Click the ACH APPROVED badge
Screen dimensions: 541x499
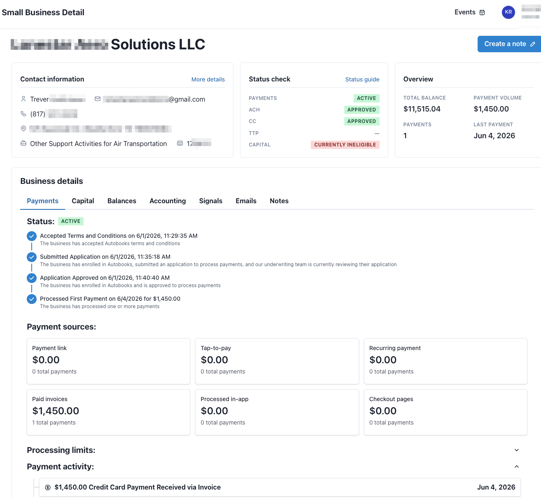pyautogui.click(x=362, y=110)
